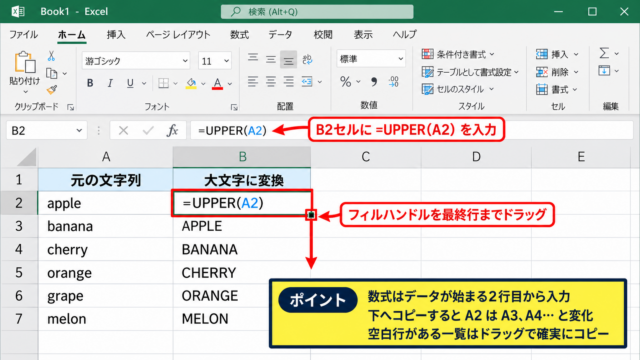Click the search box 検索 (Alt+Q)
This screenshot has height=360, width=640.
pyautogui.click(x=317, y=12)
